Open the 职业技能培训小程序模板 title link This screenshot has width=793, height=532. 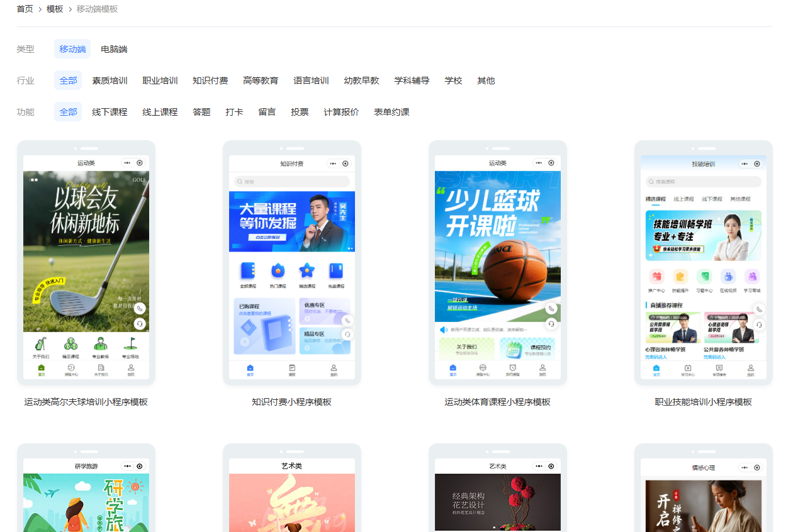(703, 402)
